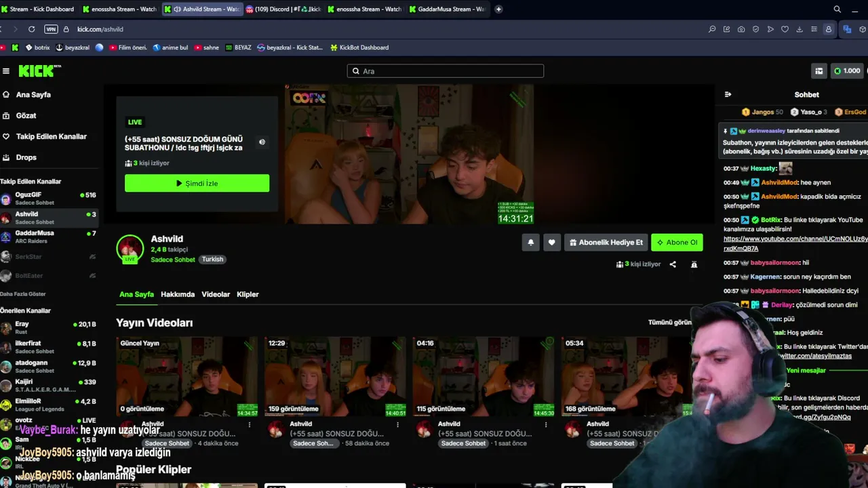This screenshot has width=868, height=488.
Task: Open anime bul bookmark
Action: click(x=171, y=48)
